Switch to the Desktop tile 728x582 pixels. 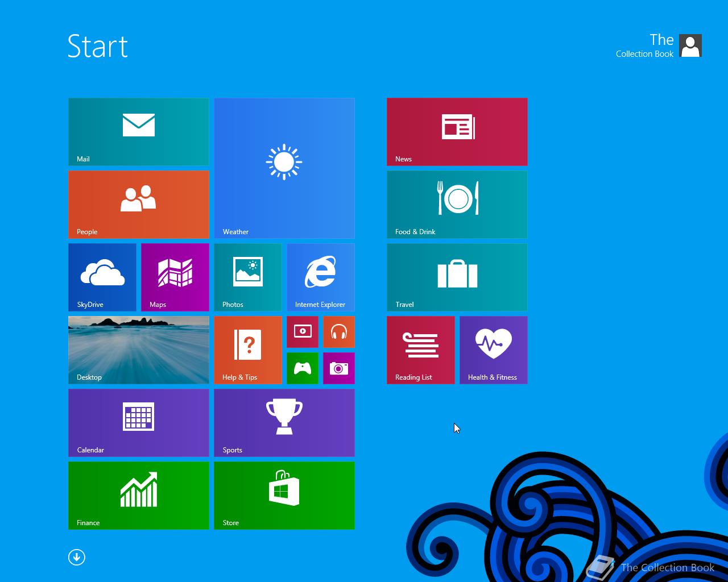coord(139,350)
